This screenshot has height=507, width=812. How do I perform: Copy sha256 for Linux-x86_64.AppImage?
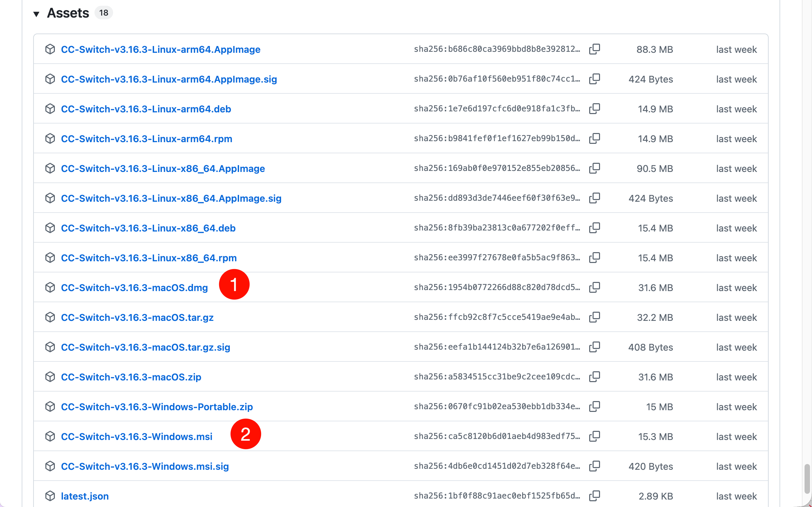point(594,169)
